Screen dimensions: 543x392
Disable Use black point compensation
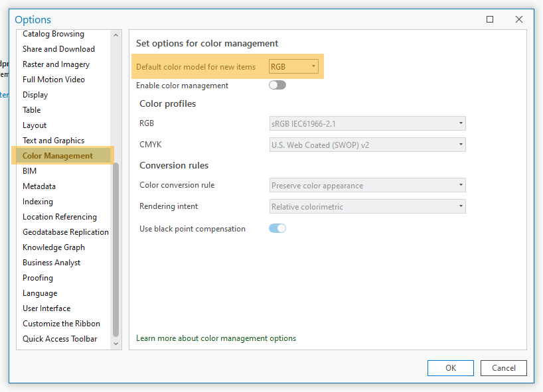[x=277, y=227]
